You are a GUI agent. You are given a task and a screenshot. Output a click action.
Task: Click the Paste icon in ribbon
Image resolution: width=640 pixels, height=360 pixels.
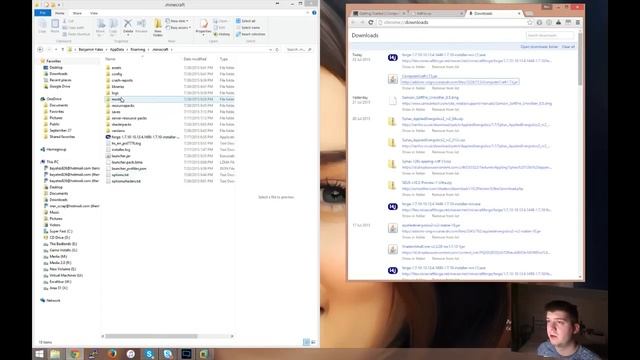click(54, 26)
